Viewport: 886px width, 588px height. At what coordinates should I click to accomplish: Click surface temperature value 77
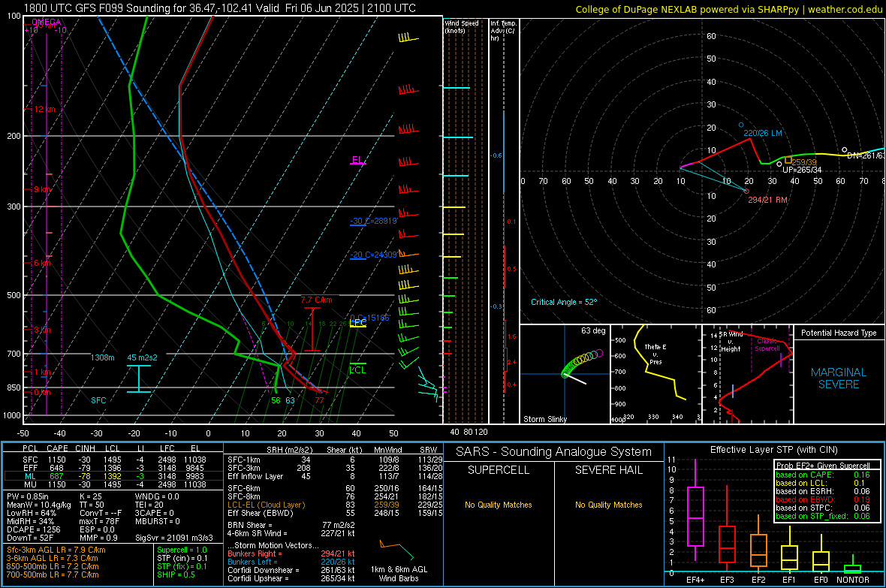(x=319, y=400)
